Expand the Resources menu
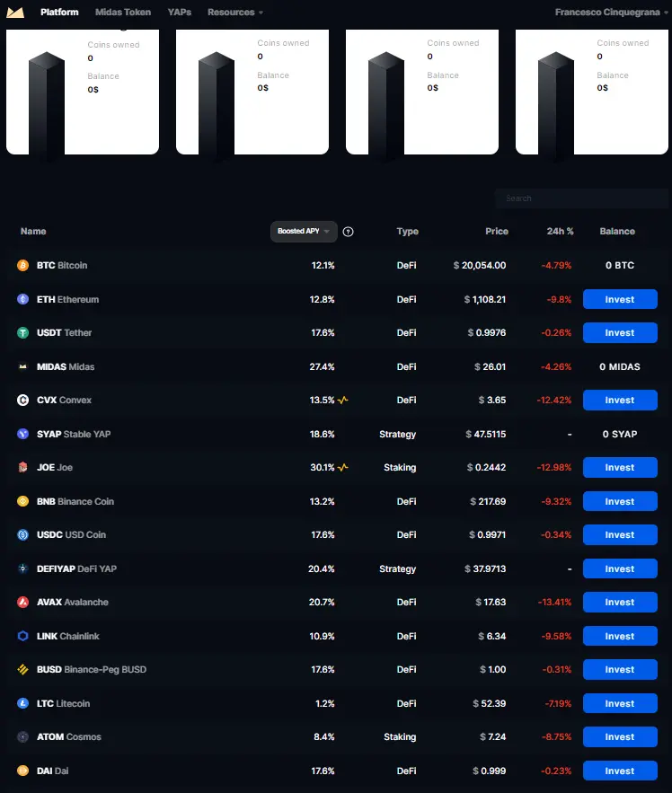This screenshot has height=793, width=672. coord(235,13)
